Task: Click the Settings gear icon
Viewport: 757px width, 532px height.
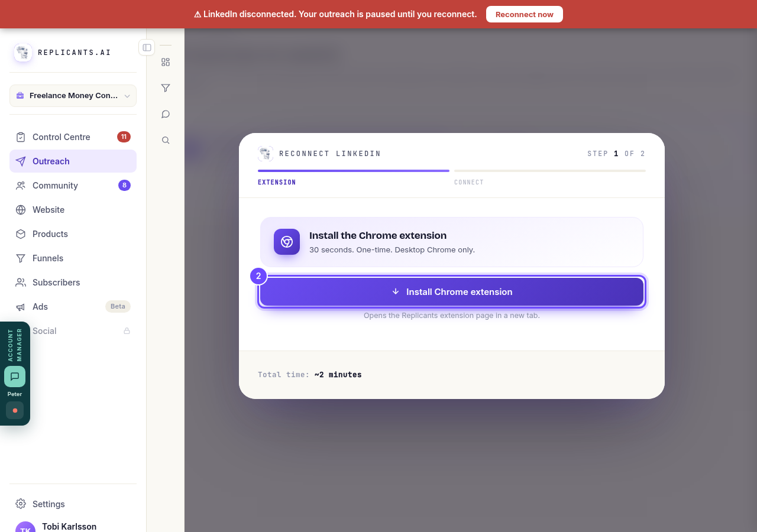Action: pyautogui.click(x=21, y=504)
